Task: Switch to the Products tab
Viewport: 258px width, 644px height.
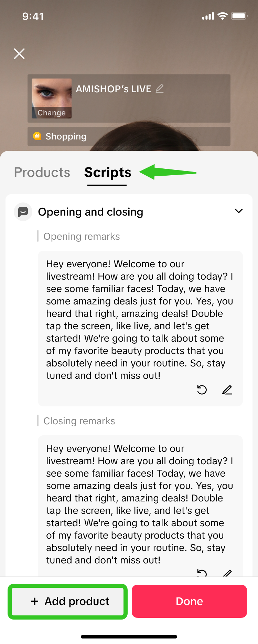Action: coord(42,172)
